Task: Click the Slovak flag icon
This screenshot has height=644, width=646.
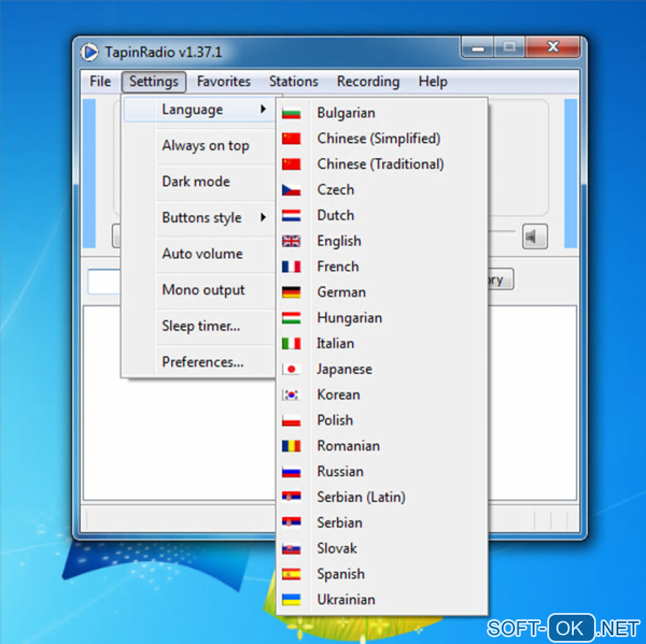Action: (291, 548)
